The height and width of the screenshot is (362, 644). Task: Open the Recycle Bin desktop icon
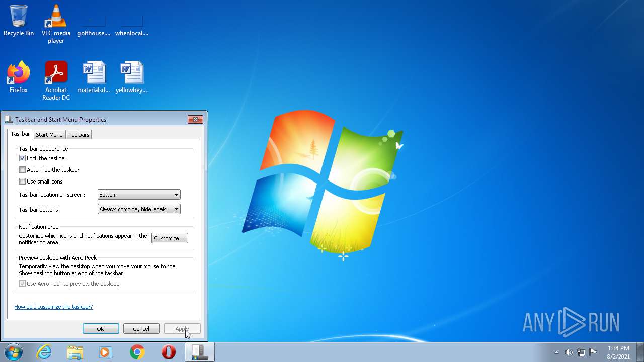[x=19, y=20]
